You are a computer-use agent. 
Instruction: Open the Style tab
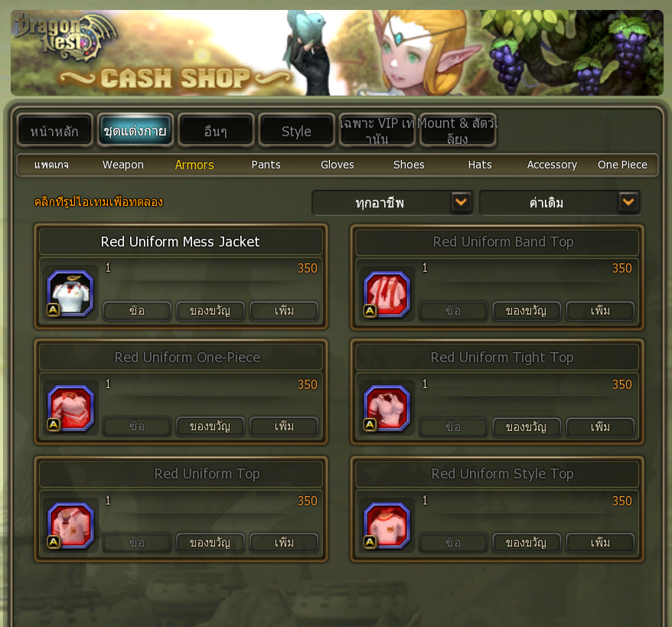296,131
